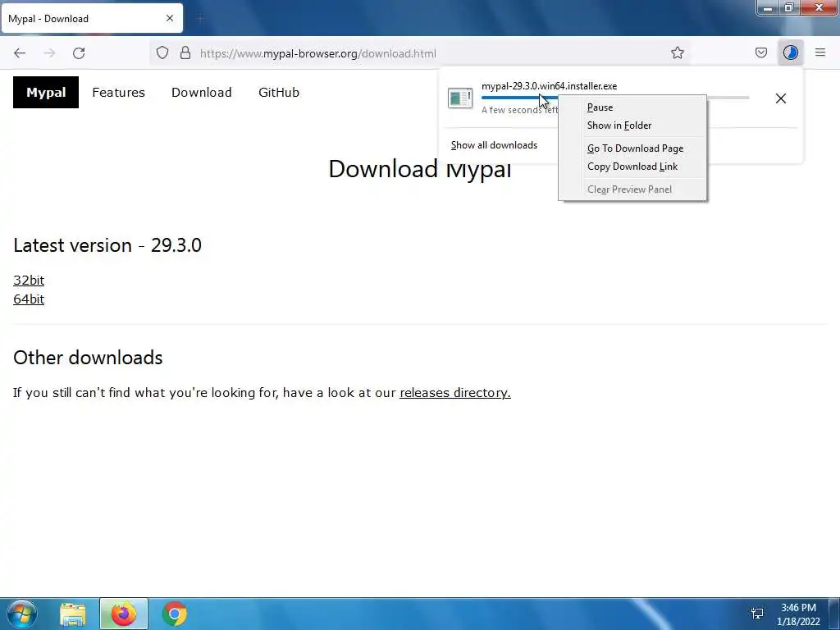The height and width of the screenshot is (630, 840).
Task: Download the 32bit version
Action: (29, 281)
